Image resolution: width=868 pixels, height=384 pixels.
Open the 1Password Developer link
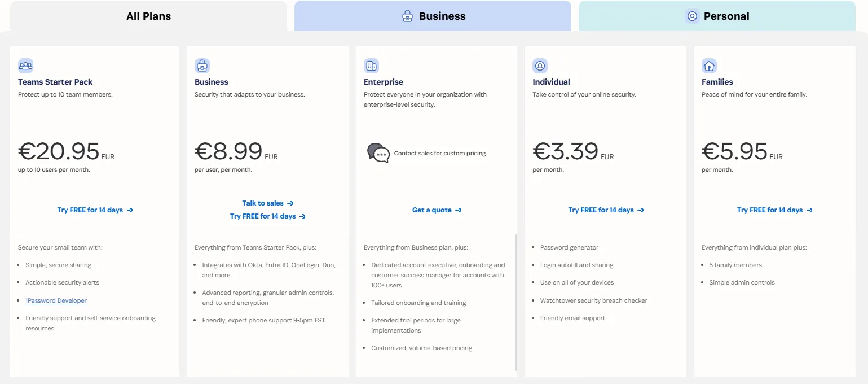[56, 300]
